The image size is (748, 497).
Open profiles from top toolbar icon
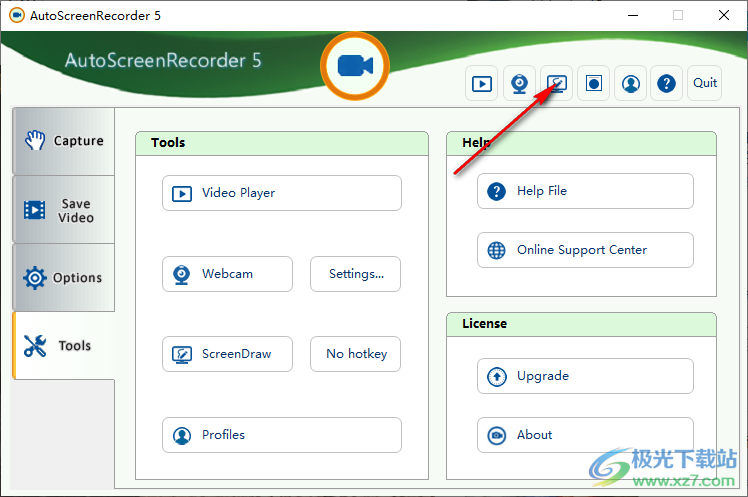tap(631, 83)
